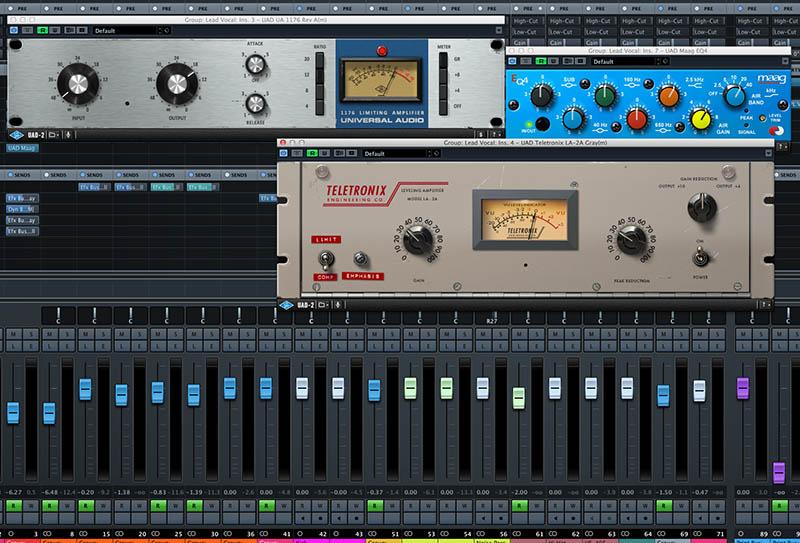800x543 pixels.
Task: Select the GR meter button on 1176
Action: [443, 61]
